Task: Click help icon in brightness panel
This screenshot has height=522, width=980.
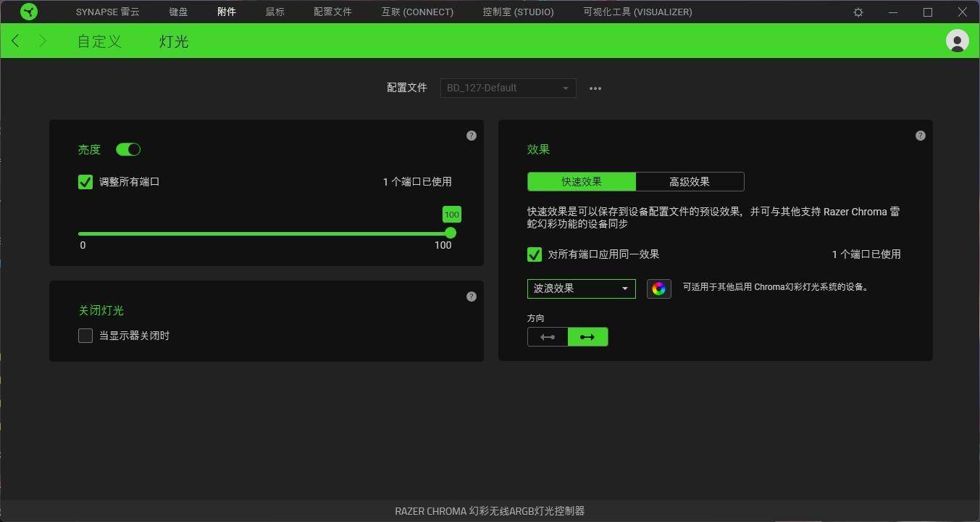Action: (x=472, y=136)
